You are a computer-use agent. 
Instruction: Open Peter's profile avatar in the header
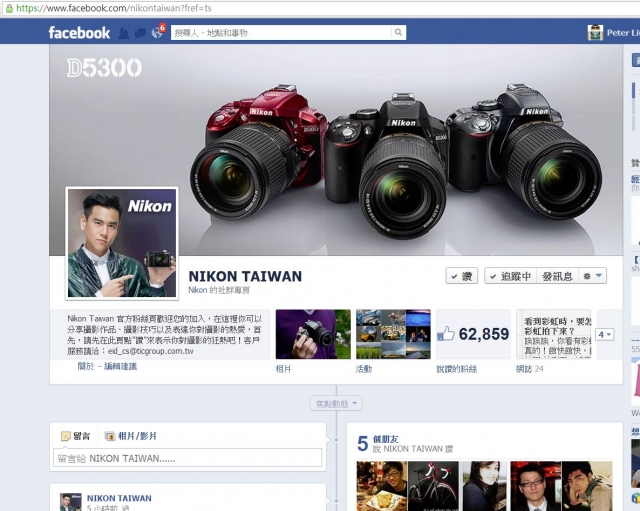point(595,33)
